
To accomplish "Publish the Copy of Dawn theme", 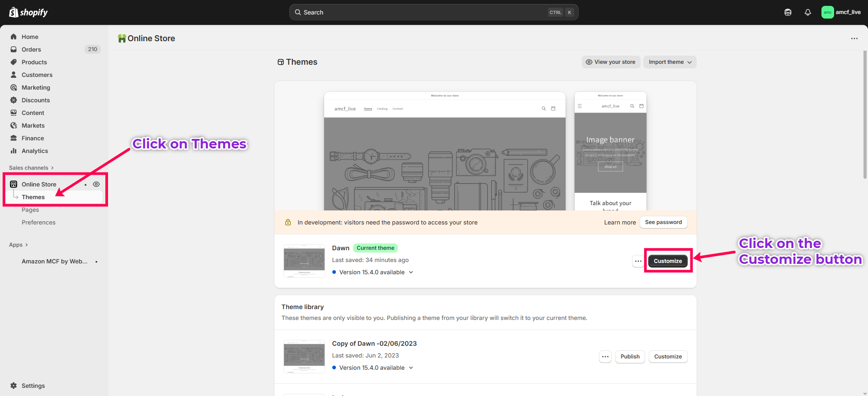I will point(630,357).
